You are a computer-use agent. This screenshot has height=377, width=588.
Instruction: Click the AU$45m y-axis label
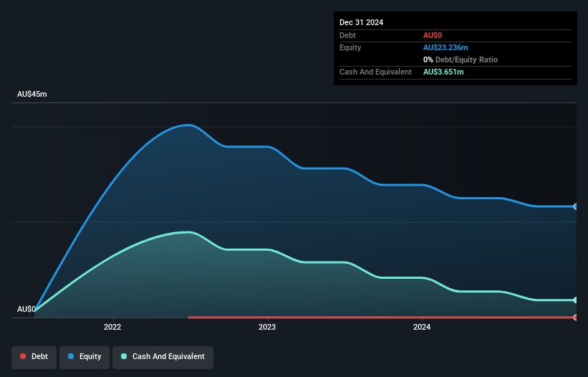pos(32,94)
